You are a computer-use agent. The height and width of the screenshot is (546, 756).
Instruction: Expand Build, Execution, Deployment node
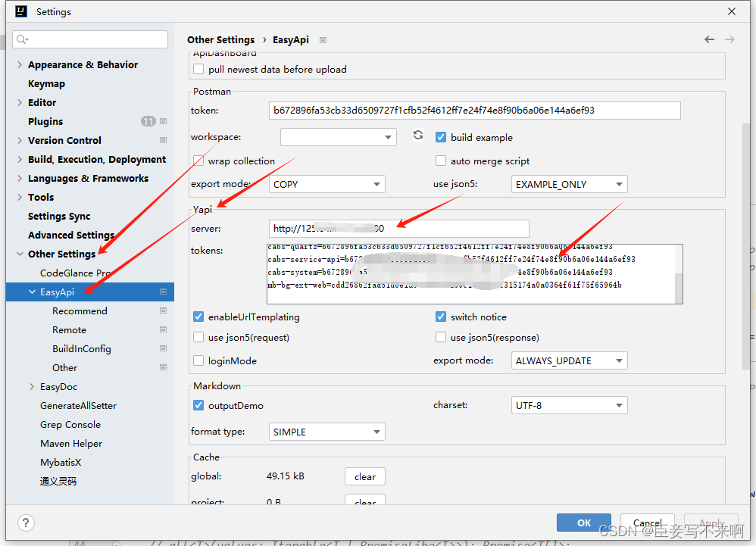20,159
